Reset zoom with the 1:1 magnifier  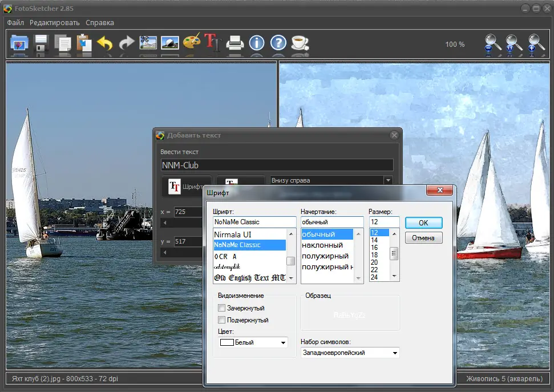coord(514,43)
